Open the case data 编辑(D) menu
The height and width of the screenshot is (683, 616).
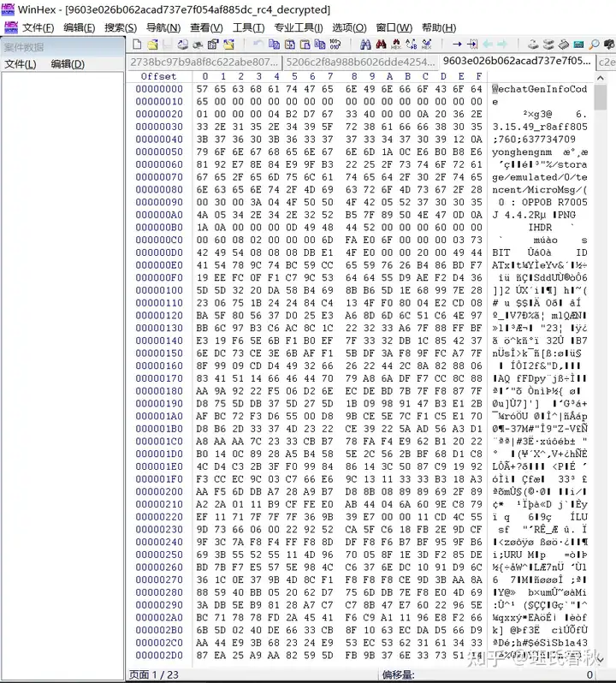click(x=68, y=64)
